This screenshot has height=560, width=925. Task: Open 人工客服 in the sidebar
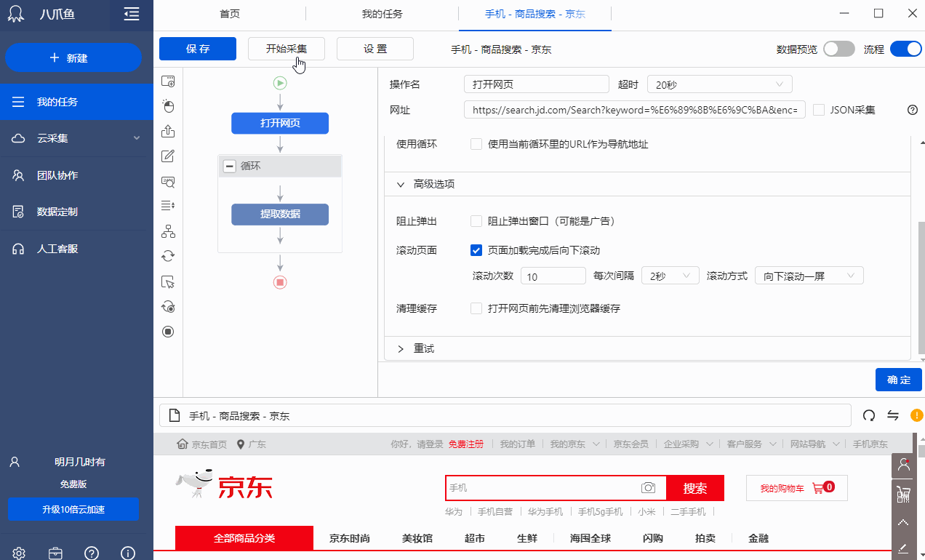(76, 249)
